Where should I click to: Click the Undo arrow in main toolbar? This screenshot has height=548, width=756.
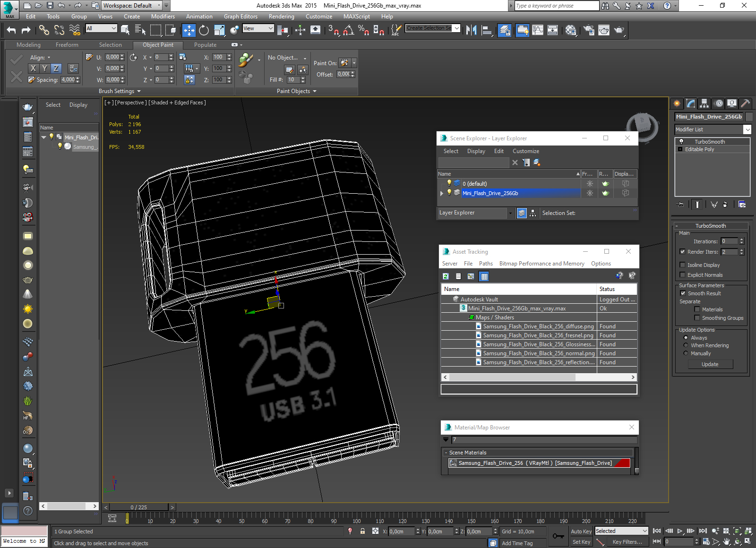pyautogui.click(x=11, y=30)
